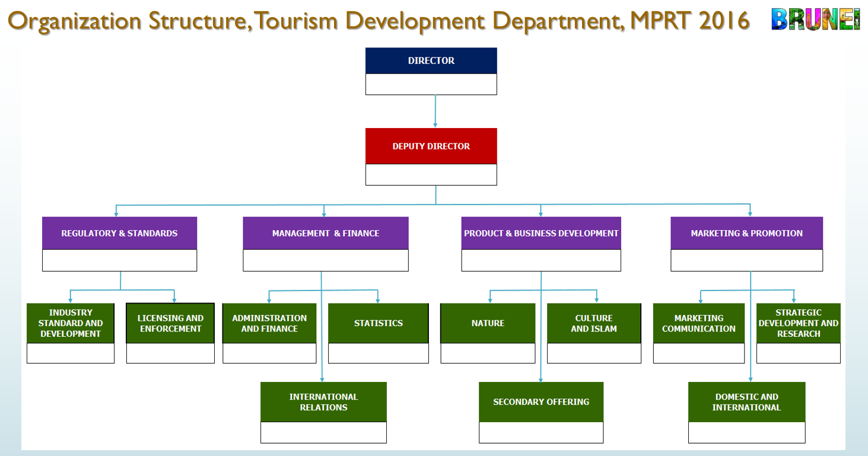Screen dimensions: 868x456
Task: Click blank field under MARKETING & PROMOTION
Action: click(x=747, y=260)
